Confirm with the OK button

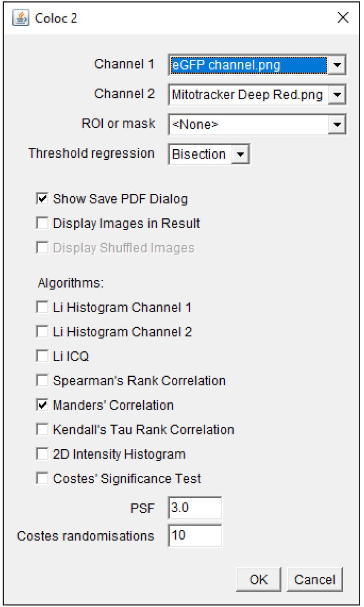259,579
